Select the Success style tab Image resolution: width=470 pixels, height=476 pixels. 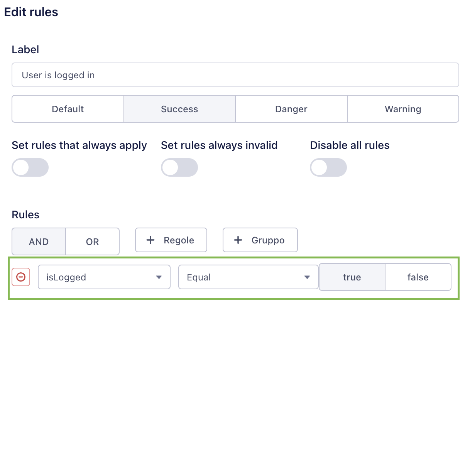[179, 109]
